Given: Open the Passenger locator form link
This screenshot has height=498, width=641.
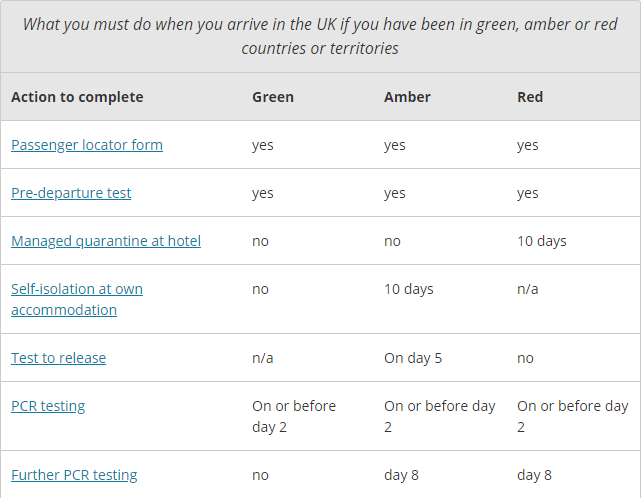Looking at the screenshot, I should pos(87,145).
